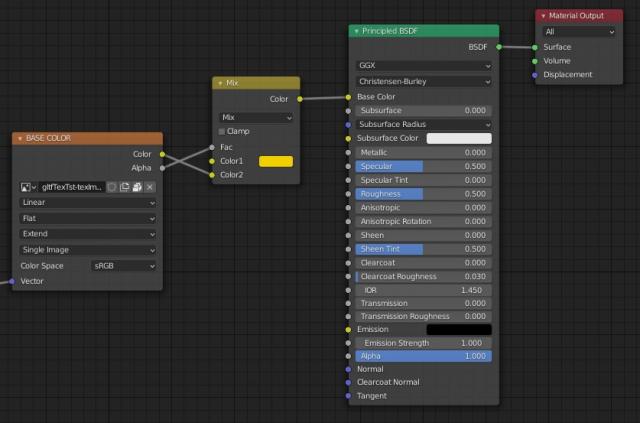Screen dimensions: 640x423
Task: Click the BASE COLOR Alpha output socket
Action: 162,168
